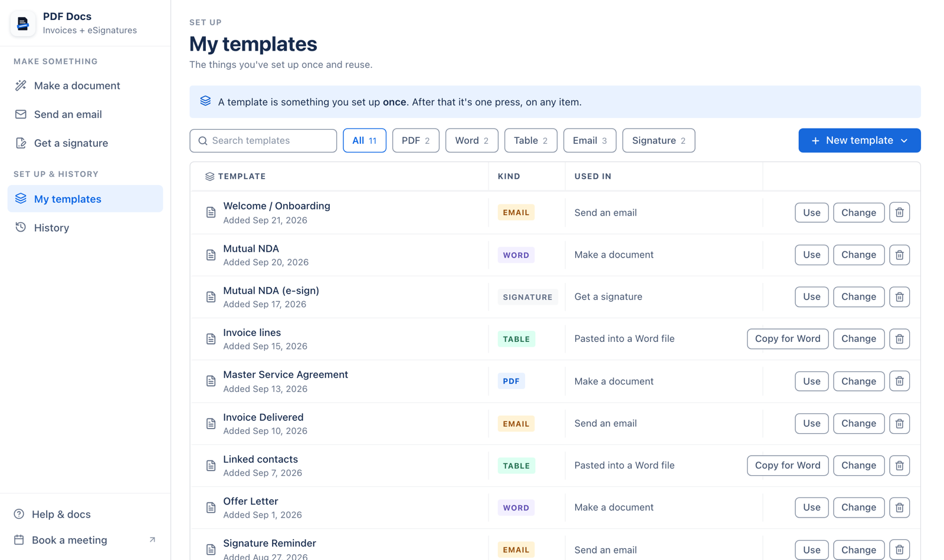The image size is (944, 560).
Task: Use the Mutual NDA (e-sign) template
Action: click(811, 297)
